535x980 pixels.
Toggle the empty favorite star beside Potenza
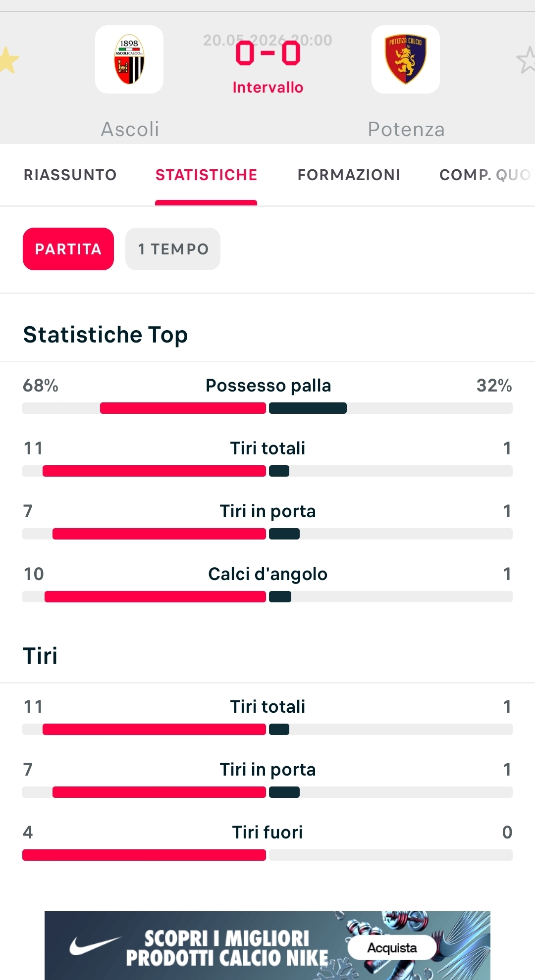pyautogui.click(x=526, y=60)
